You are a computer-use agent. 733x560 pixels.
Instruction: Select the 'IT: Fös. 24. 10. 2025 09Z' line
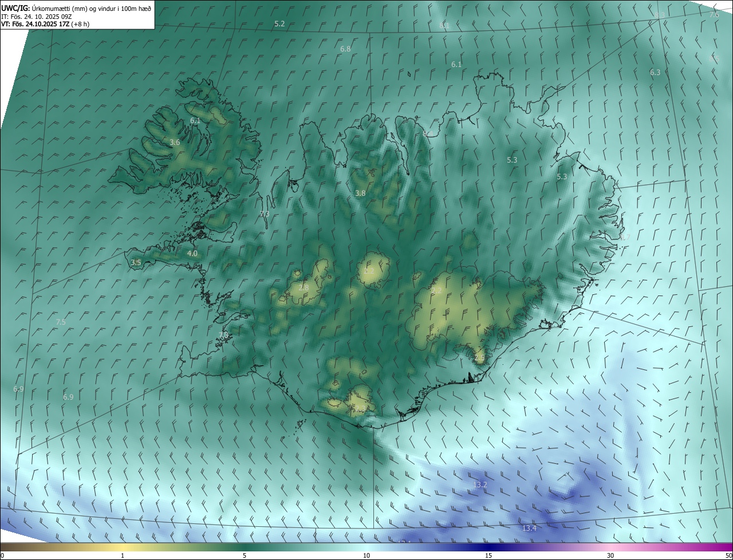pyautogui.click(x=38, y=17)
